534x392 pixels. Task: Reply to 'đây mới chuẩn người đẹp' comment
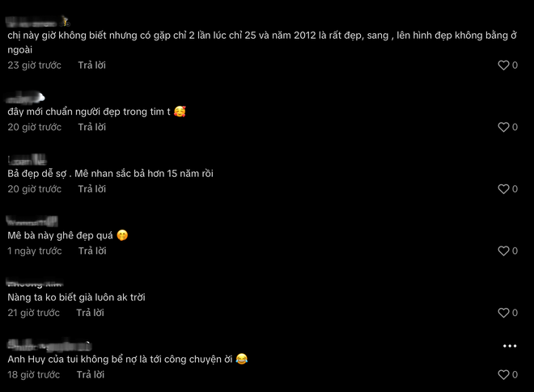click(92, 127)
